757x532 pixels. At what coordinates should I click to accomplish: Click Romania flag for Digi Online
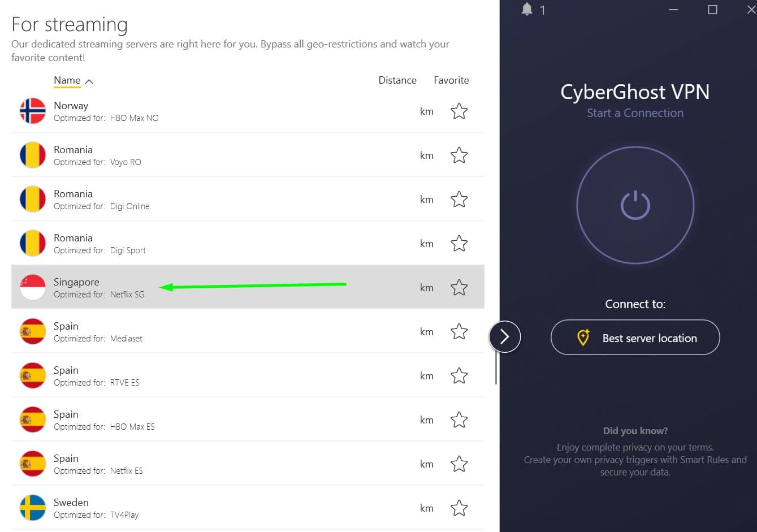[x=33, y=199]
